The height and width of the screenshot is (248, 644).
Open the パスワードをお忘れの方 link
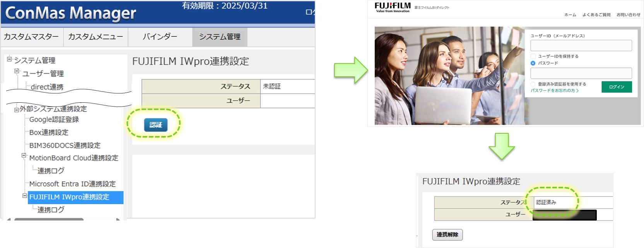pos(554,91)
